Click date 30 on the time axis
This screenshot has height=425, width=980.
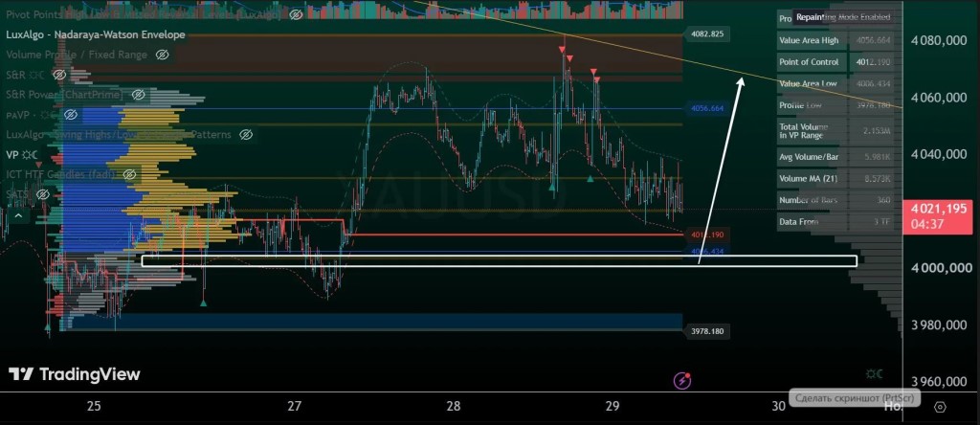(x=778, y=406)
